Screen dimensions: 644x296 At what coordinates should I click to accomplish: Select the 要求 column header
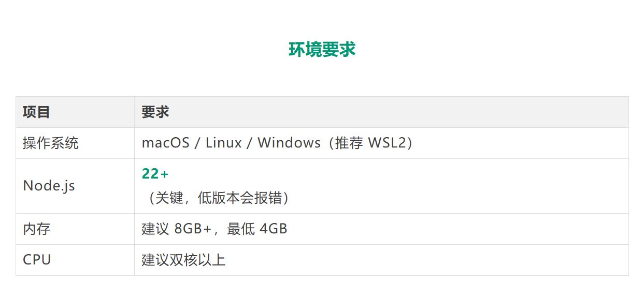pyautogui.click(x=155, y=112)
